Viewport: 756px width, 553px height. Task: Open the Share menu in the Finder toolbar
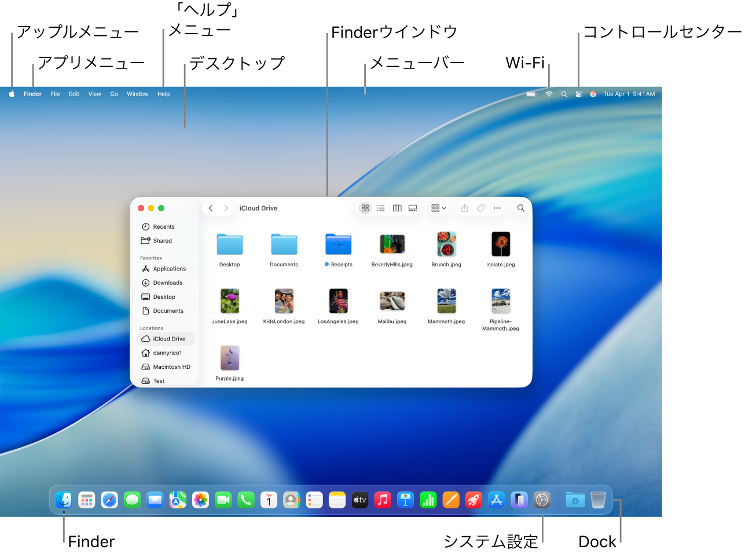point(464,208)
